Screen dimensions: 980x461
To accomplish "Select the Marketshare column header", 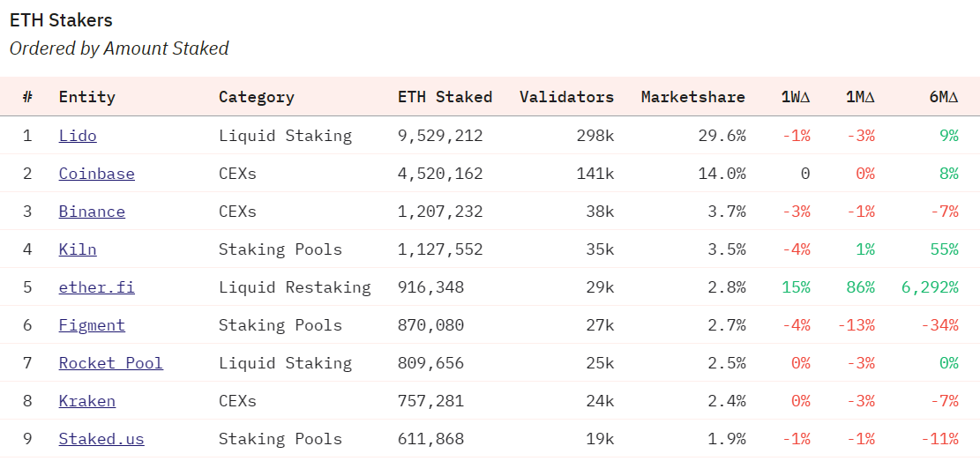I will click(692, 97).
